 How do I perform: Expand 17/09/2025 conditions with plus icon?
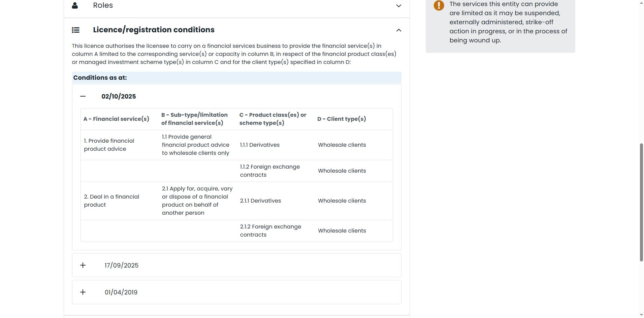click(83, 266)
